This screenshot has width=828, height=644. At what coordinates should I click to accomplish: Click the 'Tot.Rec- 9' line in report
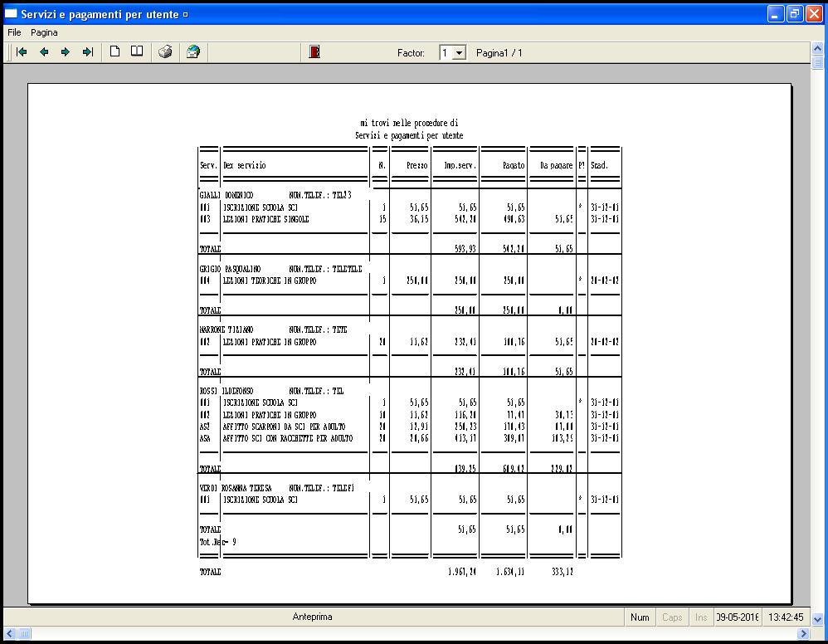pyautogui.click(x=217, y=542)
